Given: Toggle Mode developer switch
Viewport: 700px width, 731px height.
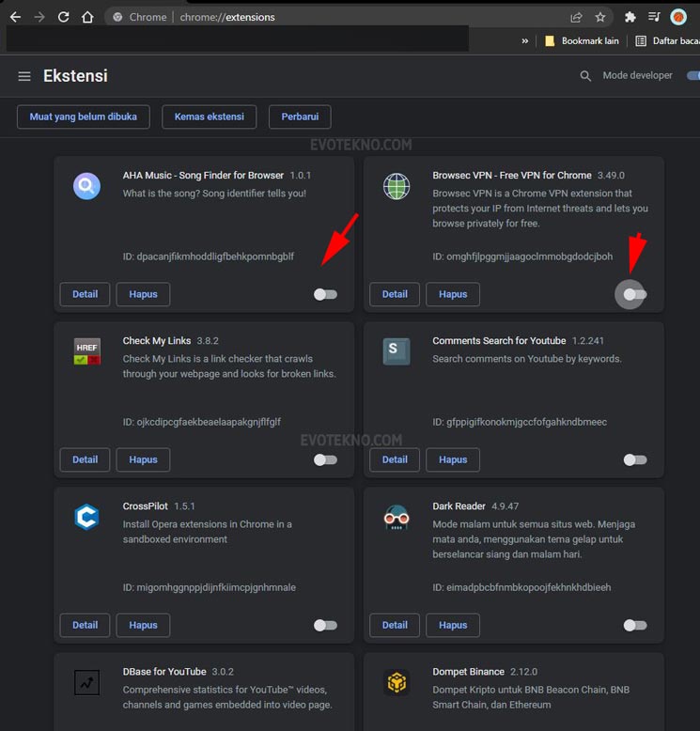Looking at the screenshot, I should (692, 76).
